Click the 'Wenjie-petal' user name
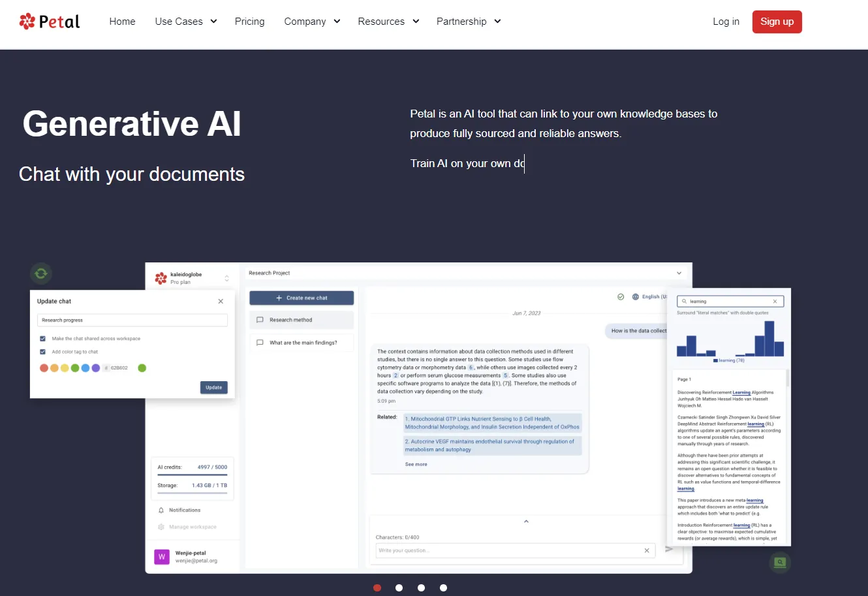The height and width of the screenshot is (596, 868). 191,553
